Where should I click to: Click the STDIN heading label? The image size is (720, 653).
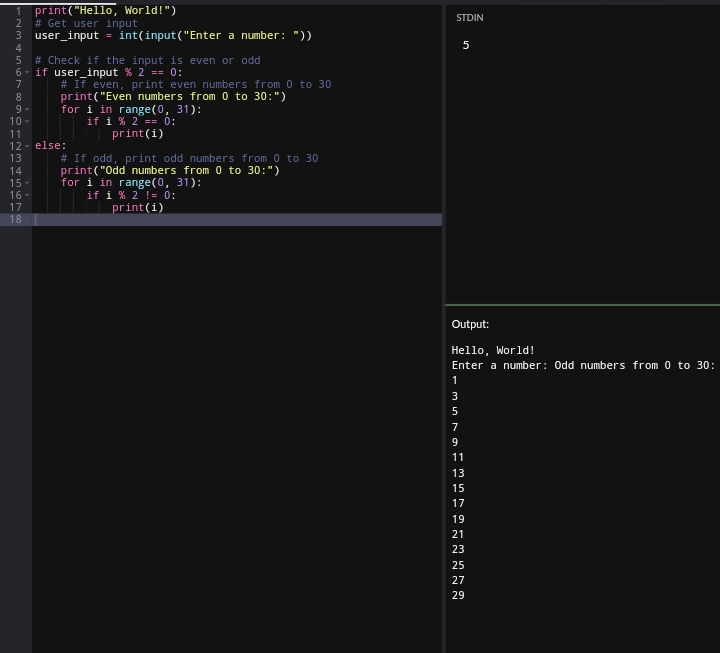pyautogui.click(x=469, y=19)
